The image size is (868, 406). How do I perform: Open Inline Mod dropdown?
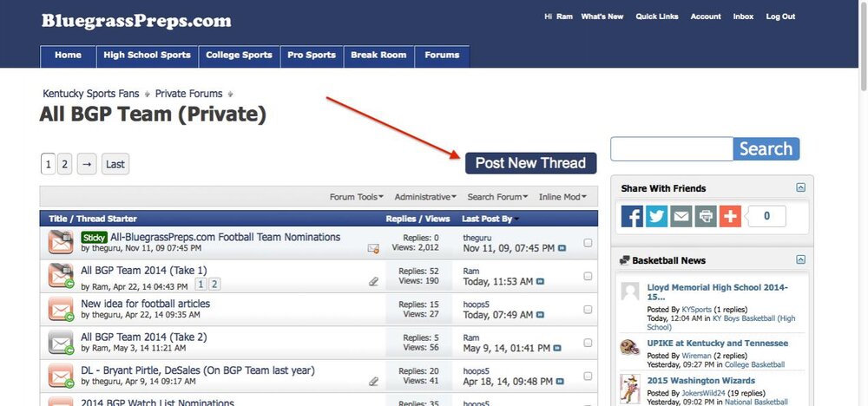click(x=562, y=197)
